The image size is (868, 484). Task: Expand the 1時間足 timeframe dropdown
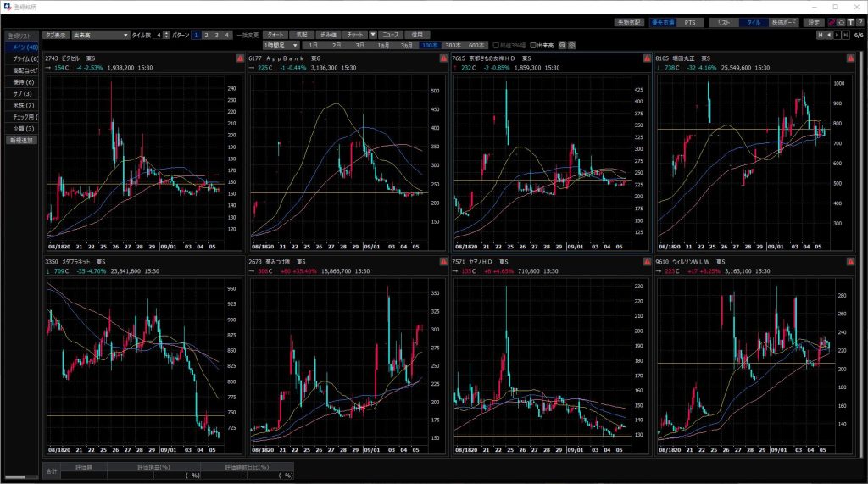295,44
